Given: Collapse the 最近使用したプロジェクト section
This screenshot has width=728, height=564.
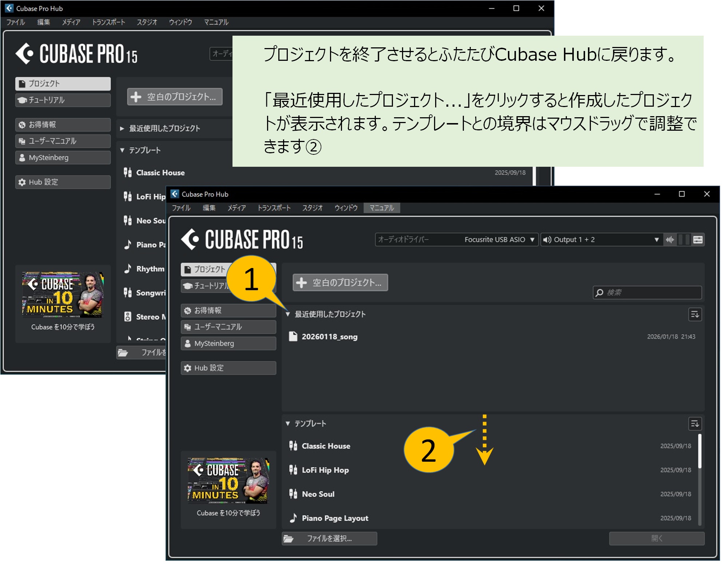Looking at the screenshot, I should [288, 313].
